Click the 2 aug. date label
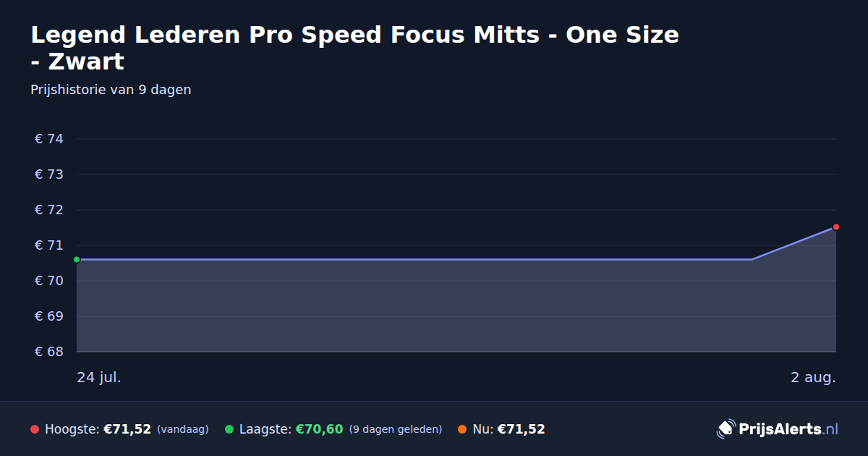Viewport: 868px width, 456px height. click(813, 377)
